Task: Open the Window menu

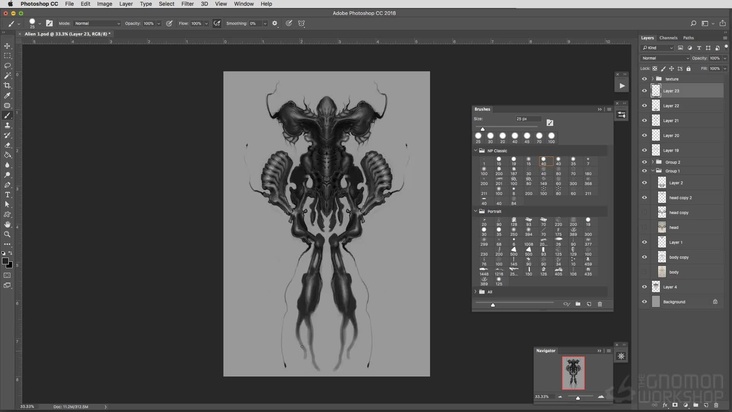Action: [244, 4]
